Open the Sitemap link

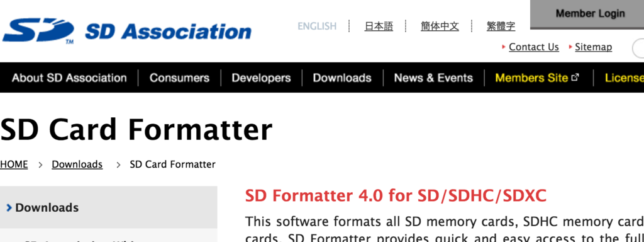pyautogui.click(x=593, y=47)
